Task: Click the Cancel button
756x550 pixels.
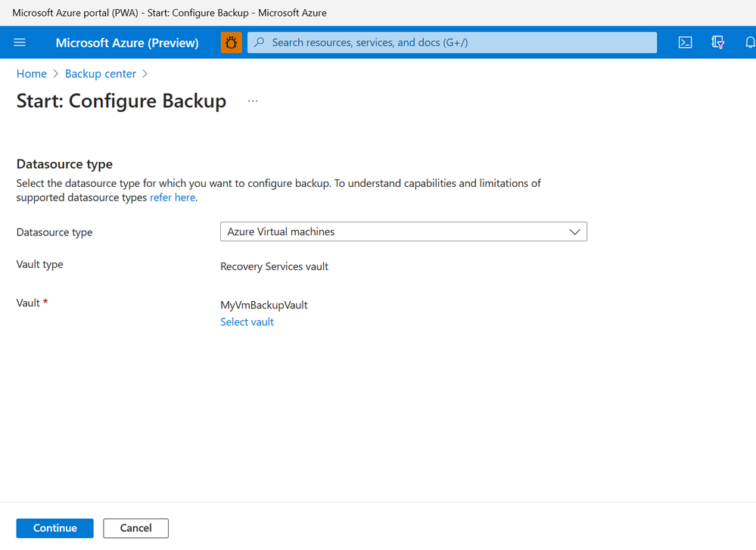Action: pos(136,528)
